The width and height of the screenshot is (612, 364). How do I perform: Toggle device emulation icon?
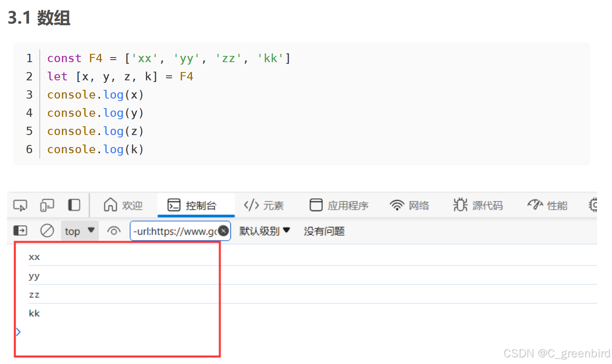(x=47, y=205)
